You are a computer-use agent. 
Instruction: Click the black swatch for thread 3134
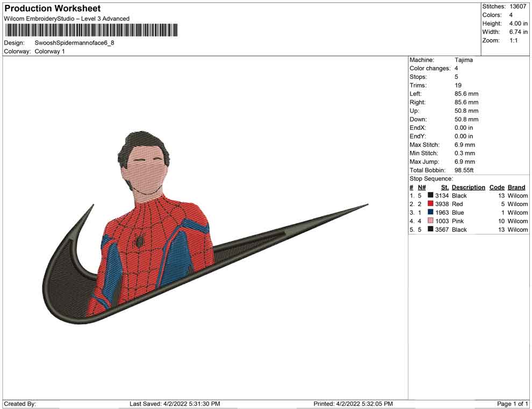click(430, 195)
